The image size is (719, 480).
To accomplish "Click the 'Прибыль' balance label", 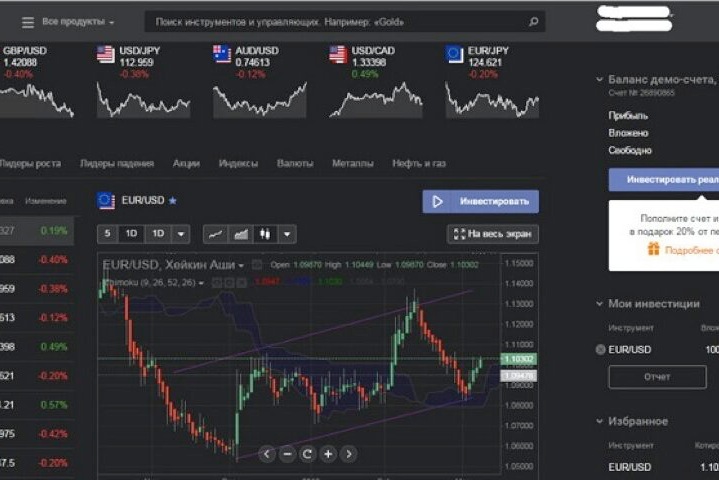I will tap(628, 116).
